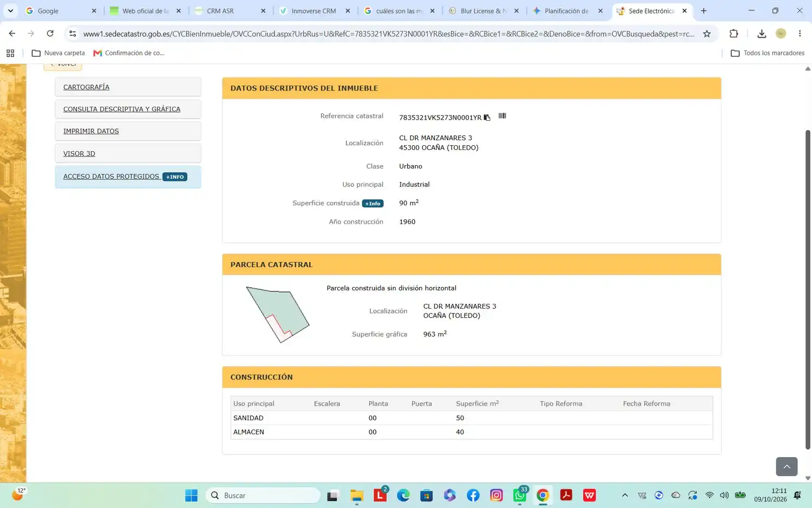Screen dimensions: 812x508
Task: Click the IMPRIMIR DATOS link
Action: [91, 132]
